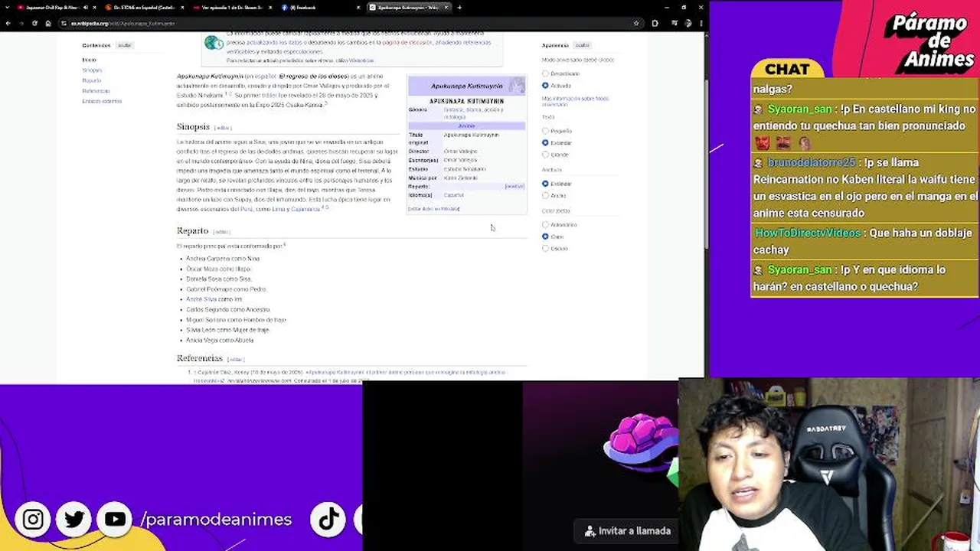Image resolution: width=980 pixels, height=551 pixels.
Task: Click the current event clock icon in the notice box
Action: click(x=214, y=43)
